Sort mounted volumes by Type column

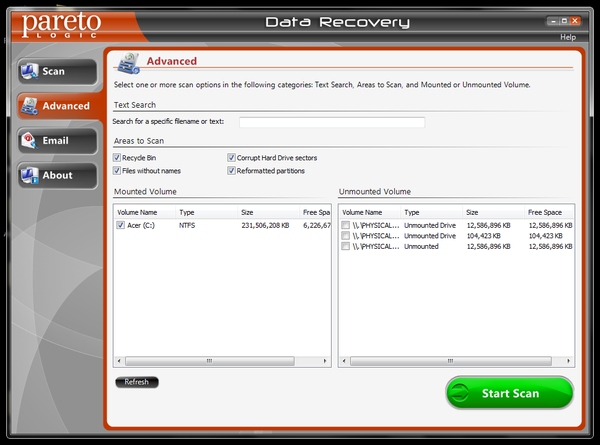pos(207,212)
